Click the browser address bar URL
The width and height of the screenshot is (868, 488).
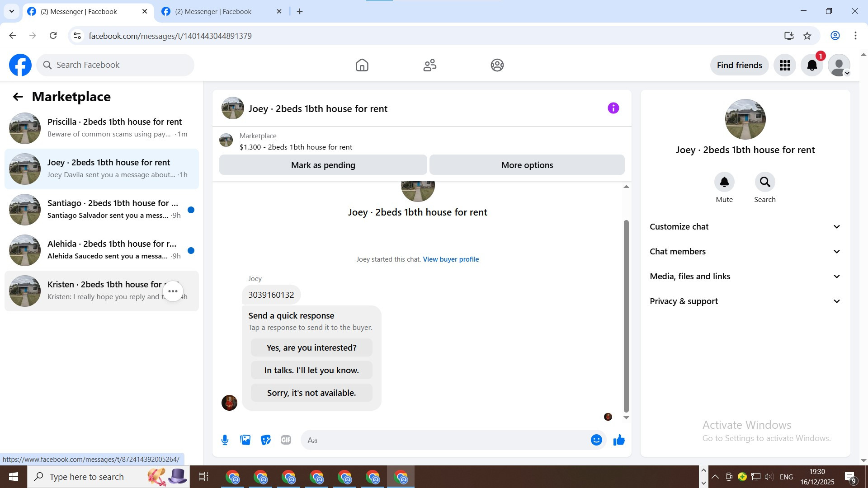pos(170,36)
